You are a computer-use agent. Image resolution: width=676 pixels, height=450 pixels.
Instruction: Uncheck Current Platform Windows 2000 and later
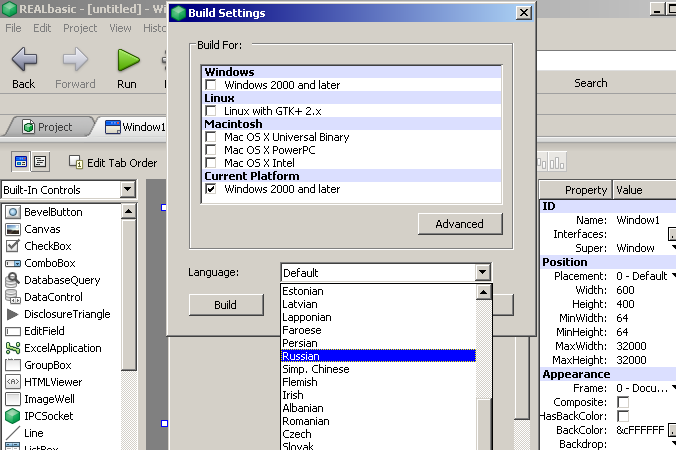pos(211,189)
